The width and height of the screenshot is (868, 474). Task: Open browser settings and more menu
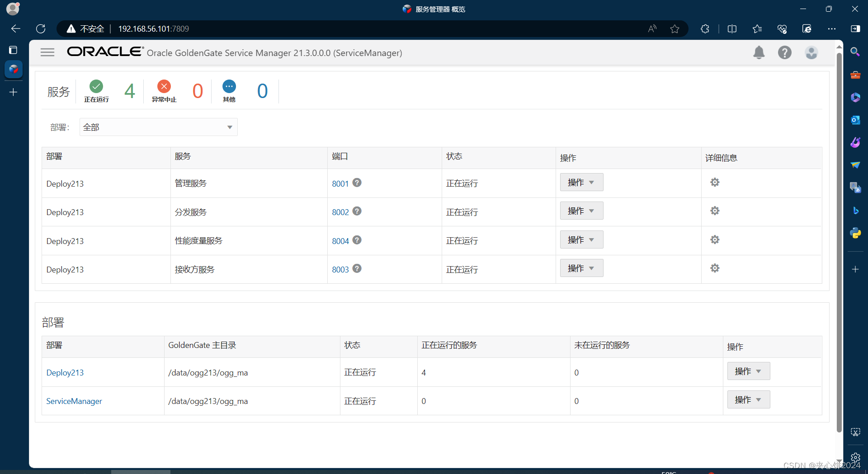832,29
